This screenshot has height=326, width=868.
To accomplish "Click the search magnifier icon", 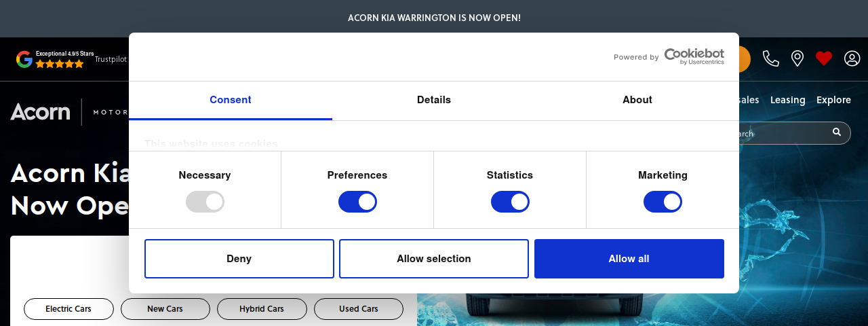I will click(837, 132).
